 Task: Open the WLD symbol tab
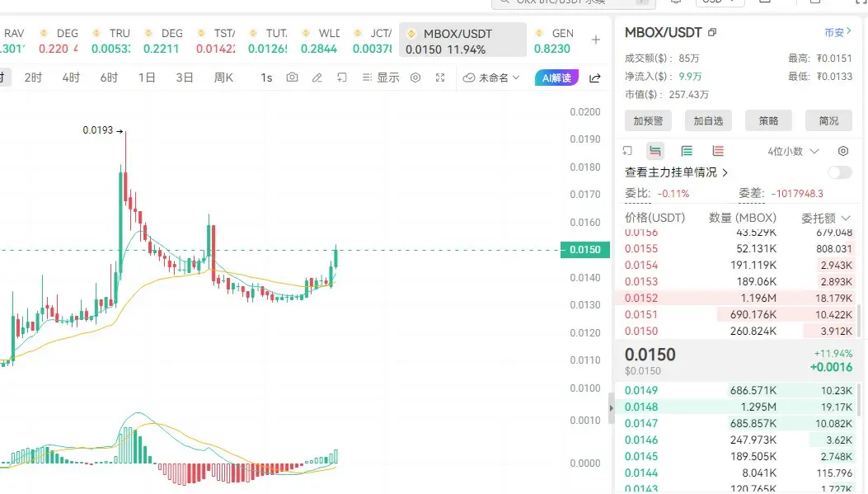click(320, 41)
